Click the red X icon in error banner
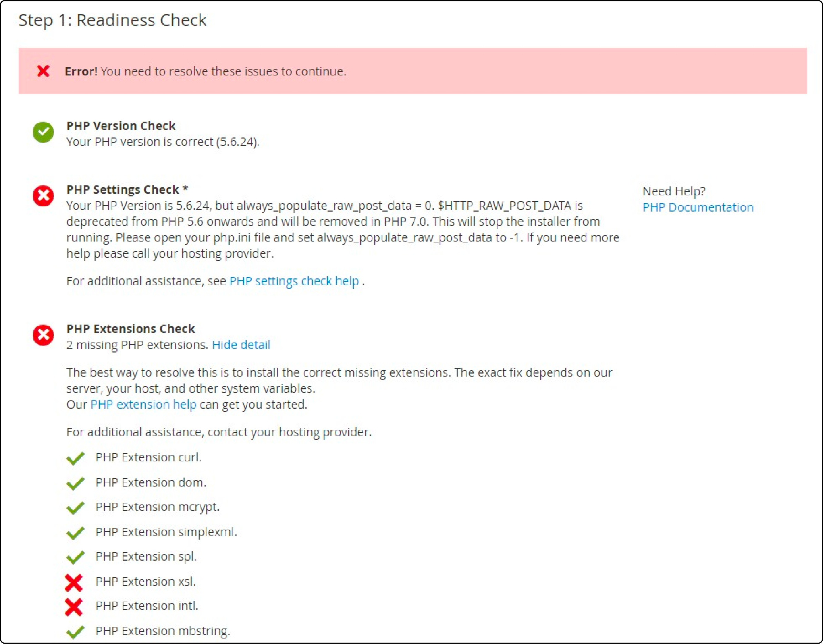The width and height of the screenshot is (823, 644). tap(43, 71)
